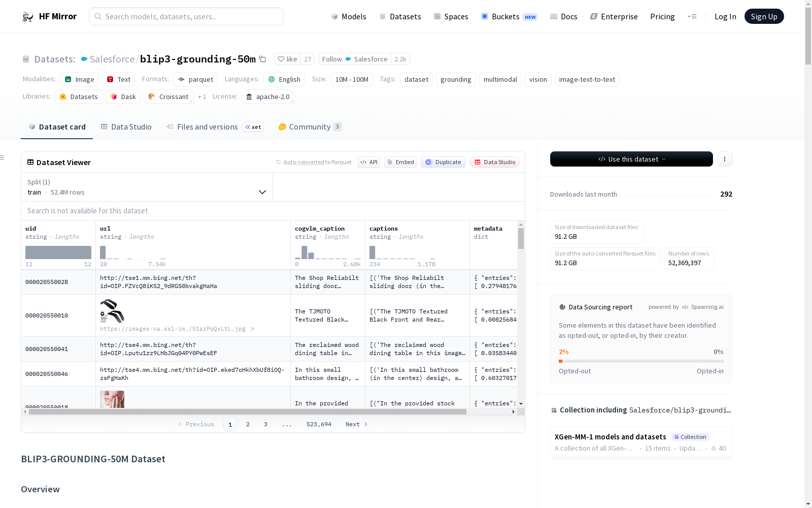This screenshot has height=508, width=812.
Task: Click the Sign Up button
Action: pos(764,16)
